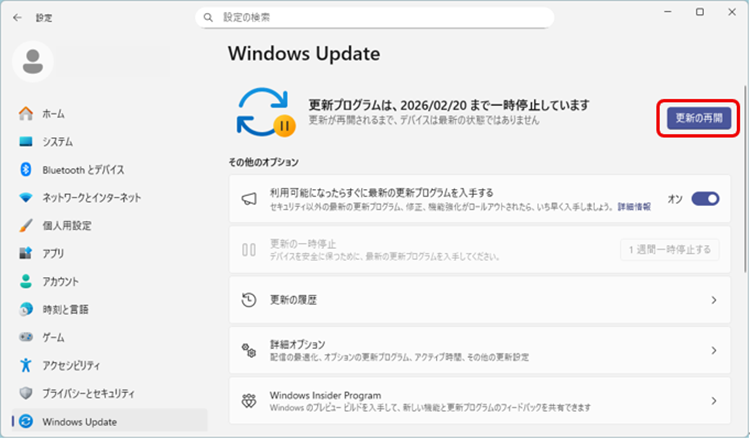750x439 pixels.
Task: Open the 詳細情報 link
Action: point(633,206)
